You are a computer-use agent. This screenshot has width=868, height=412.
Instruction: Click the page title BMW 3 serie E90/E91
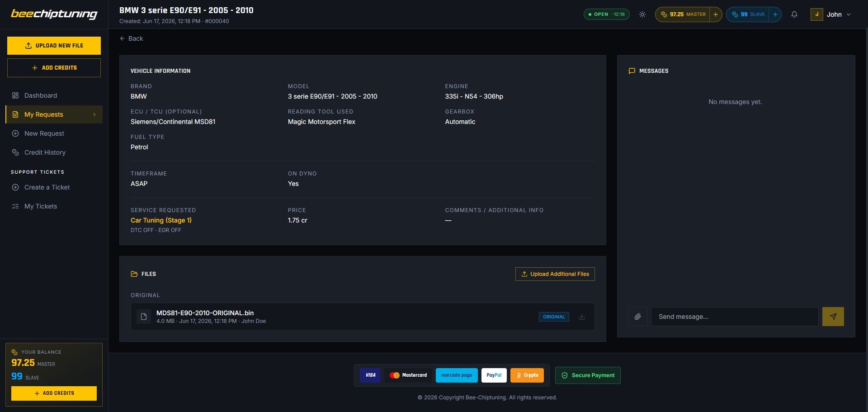click(x=186, y=10)
